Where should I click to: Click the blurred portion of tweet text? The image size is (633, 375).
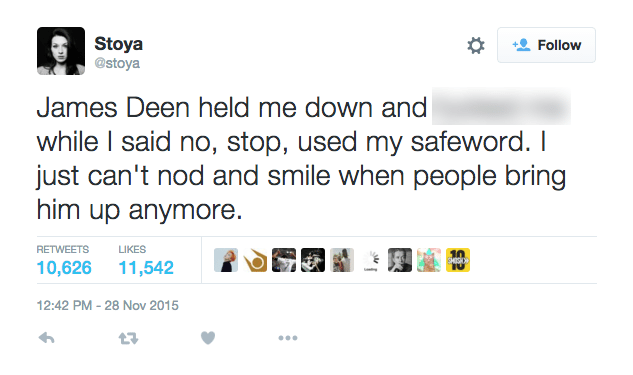[x=501, y=107]
